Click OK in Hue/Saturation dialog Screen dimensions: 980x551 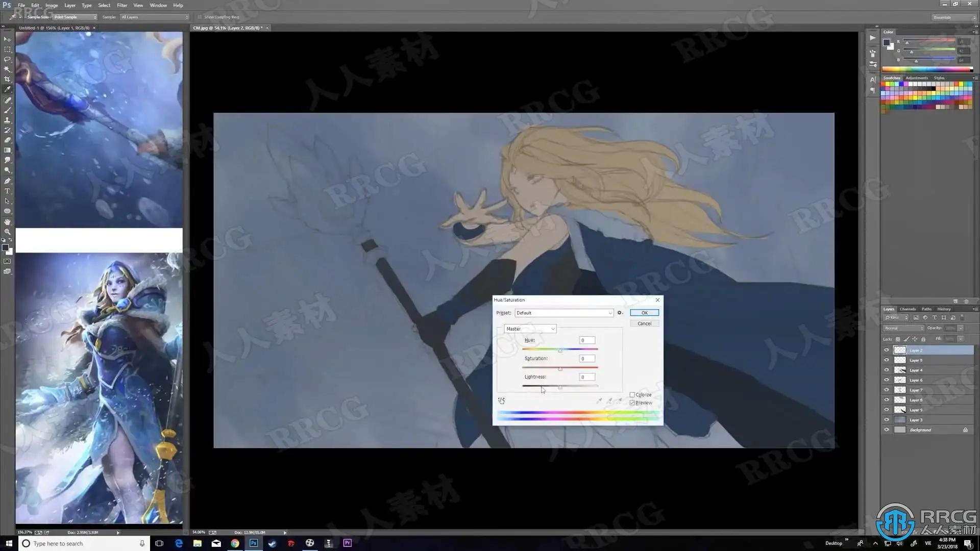coord(644,313)
